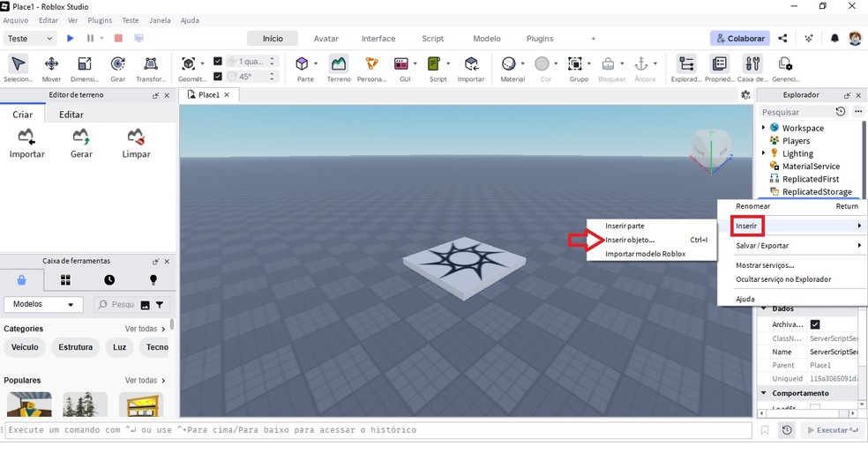
Task: Click the Gerar terrain icon
Action: [x=81, y=143]
